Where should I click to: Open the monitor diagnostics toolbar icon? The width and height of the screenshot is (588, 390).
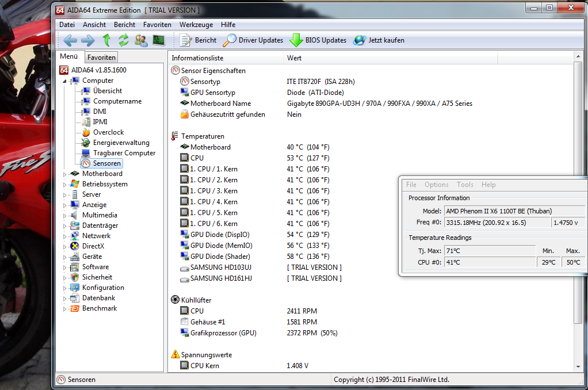(x=159, y=40)
